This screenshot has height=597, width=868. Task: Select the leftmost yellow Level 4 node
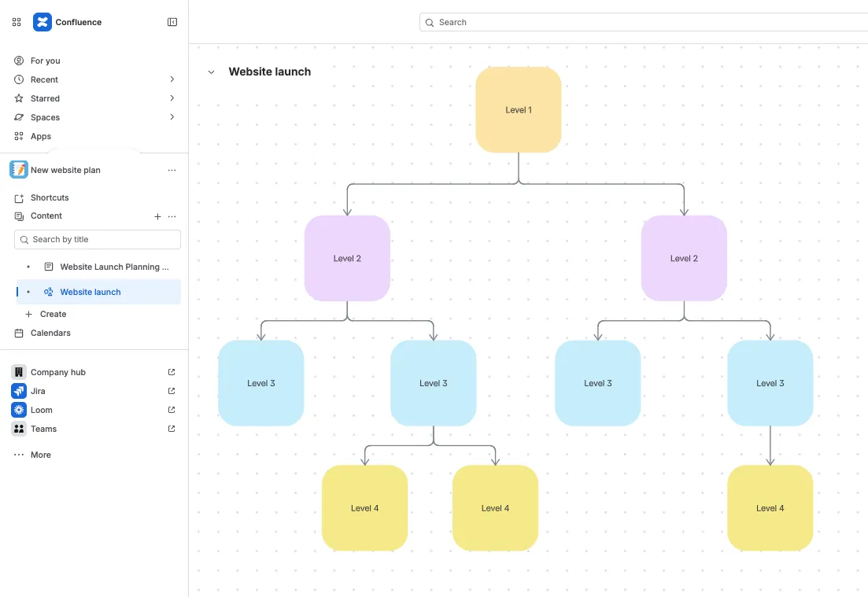[x=365, y=508]
